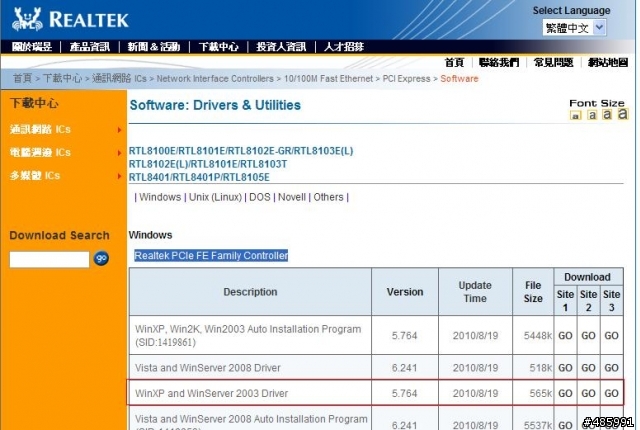Select the largest font size icon
The height and width of the screenshot is (430, 640).
click(x=622, y=114)
